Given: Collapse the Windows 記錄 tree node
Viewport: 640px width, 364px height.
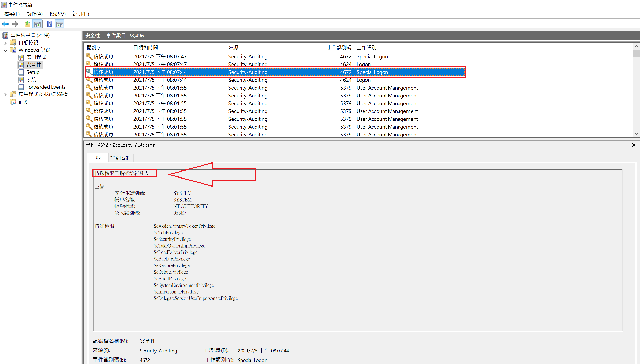Looking at the screenshot, I should pos(6,50).
